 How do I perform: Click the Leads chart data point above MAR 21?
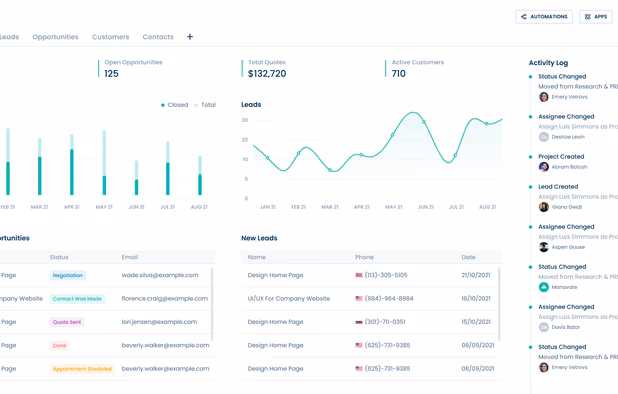click(330, 170)
